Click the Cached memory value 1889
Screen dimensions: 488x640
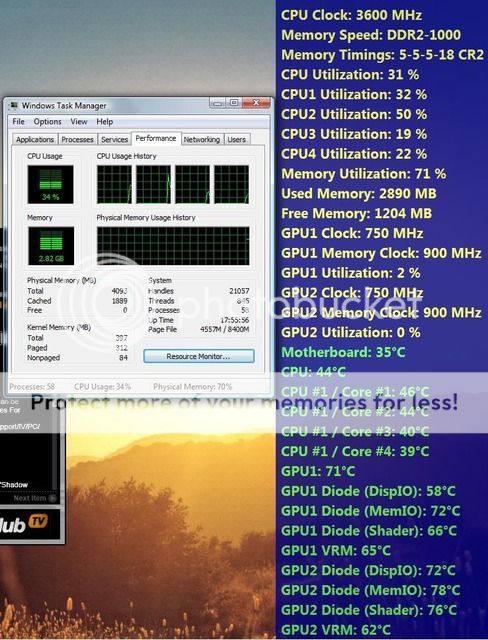[x=120, y=301]
